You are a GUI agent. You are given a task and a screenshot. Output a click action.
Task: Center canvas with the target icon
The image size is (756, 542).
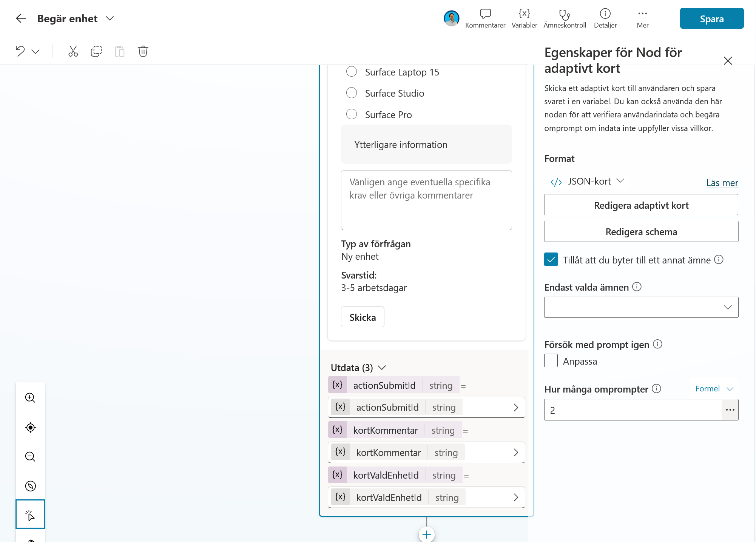point(30,427)
